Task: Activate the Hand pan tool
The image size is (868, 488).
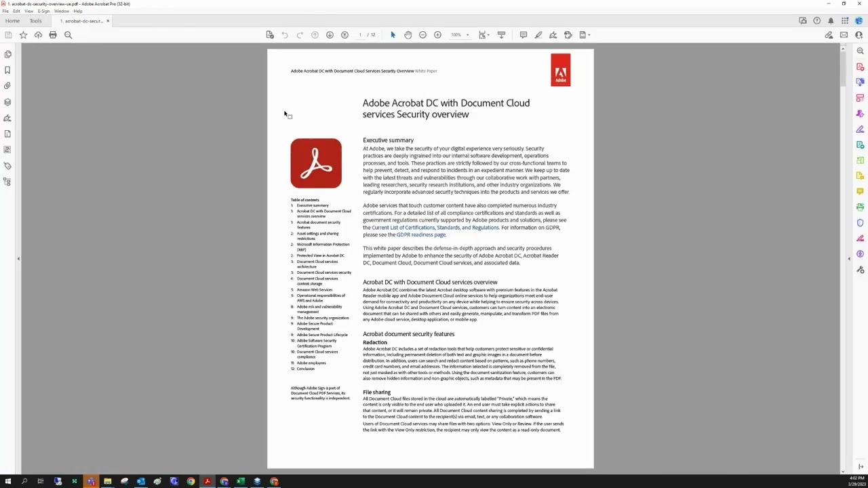Action: [408, 35]
